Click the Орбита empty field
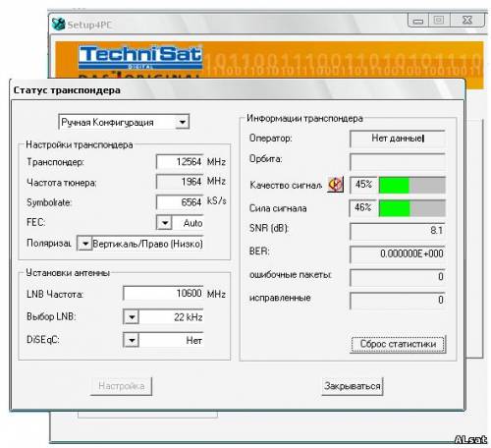Image resolution: width=491 pixels, height=448 pixels. click(x=398, y=161)
